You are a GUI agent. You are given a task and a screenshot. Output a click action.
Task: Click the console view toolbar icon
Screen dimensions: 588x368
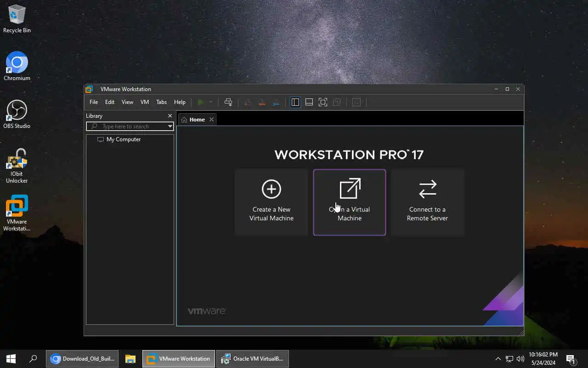[356, 102]
